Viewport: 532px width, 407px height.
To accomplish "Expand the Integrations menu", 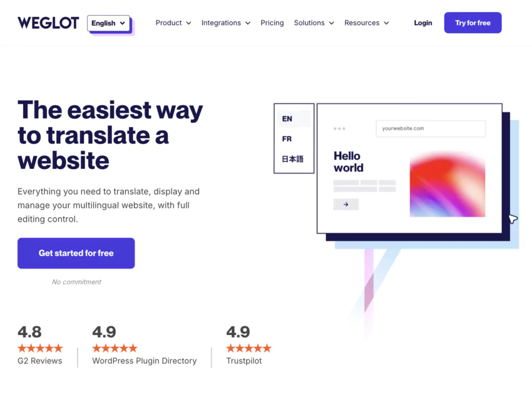I will click(225, 23).
